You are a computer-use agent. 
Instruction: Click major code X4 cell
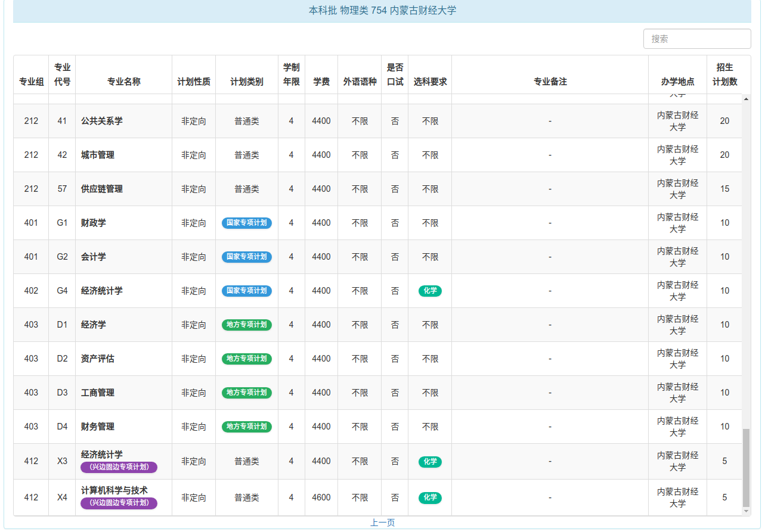(62, 497)
